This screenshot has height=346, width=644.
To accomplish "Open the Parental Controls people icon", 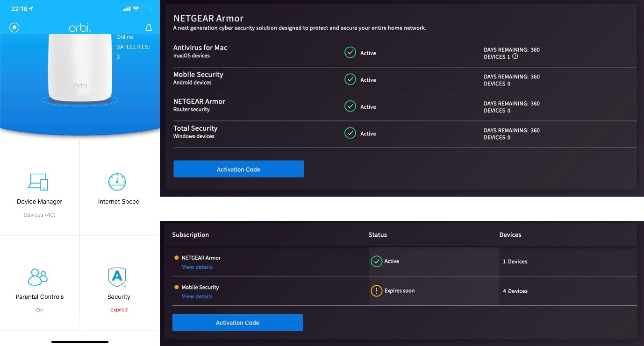I will coord(38,277).
